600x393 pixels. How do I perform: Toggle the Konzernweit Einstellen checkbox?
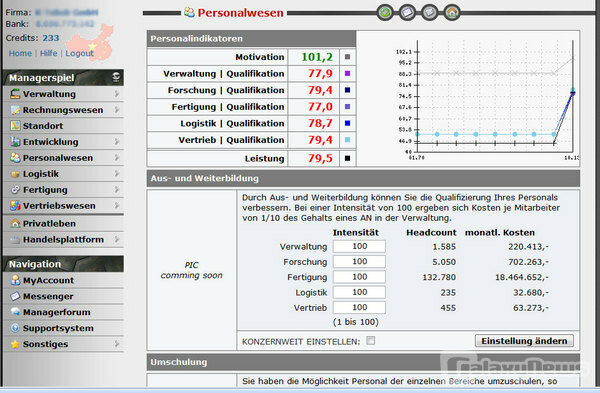pyautogui.click(x=370, y=340)
